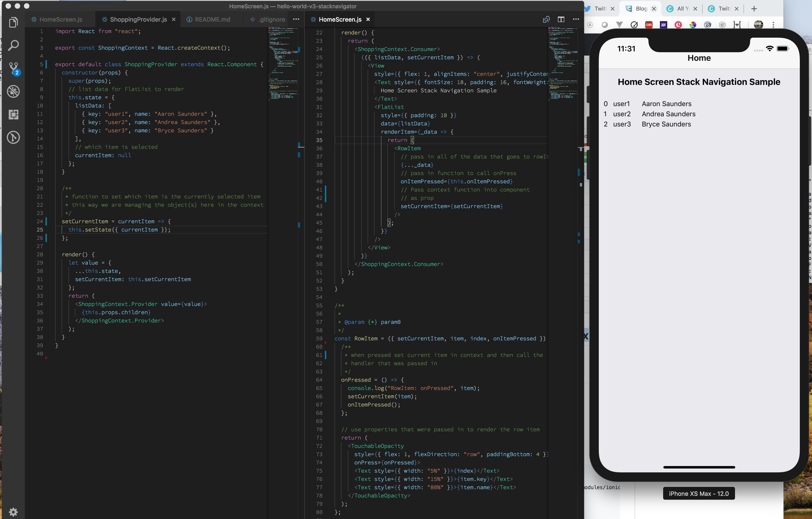This screenshot has width=812, height=519.
Task: Open the Explorer view in activity bar
Action: (13, 23)
